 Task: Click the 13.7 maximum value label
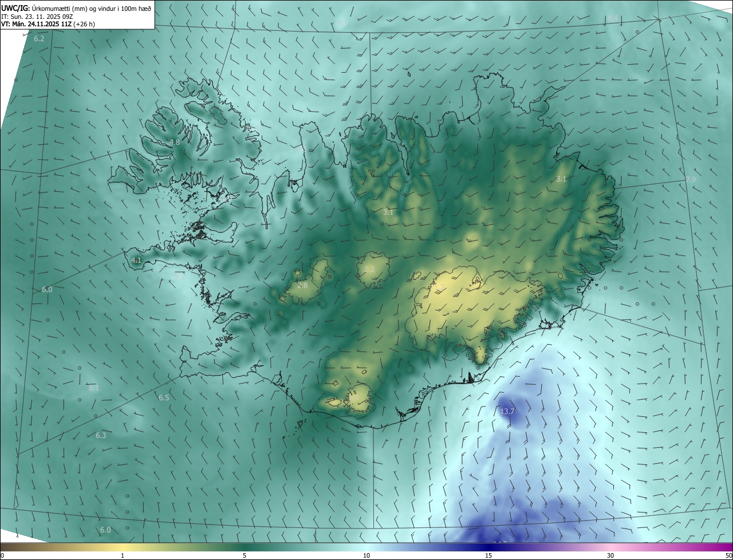[x=508, y=412]
